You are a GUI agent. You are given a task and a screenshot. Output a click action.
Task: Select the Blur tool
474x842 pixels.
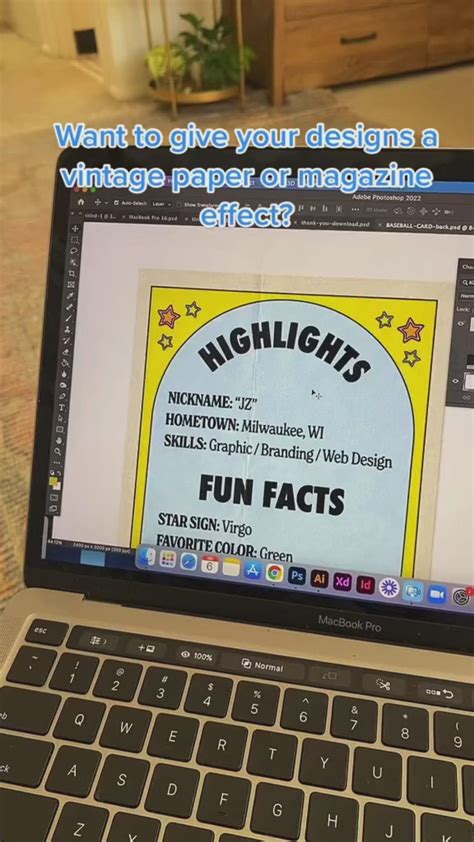(64, 374)
